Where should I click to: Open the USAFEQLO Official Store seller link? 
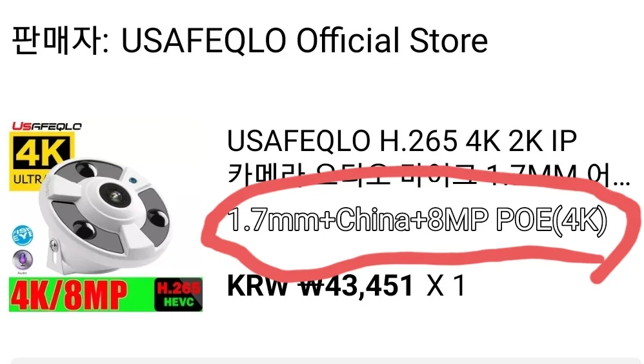[305, 41]
